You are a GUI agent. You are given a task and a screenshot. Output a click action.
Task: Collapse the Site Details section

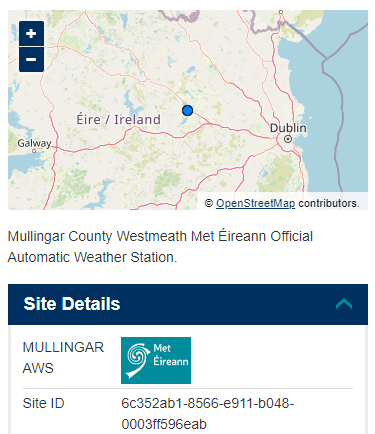344,304
